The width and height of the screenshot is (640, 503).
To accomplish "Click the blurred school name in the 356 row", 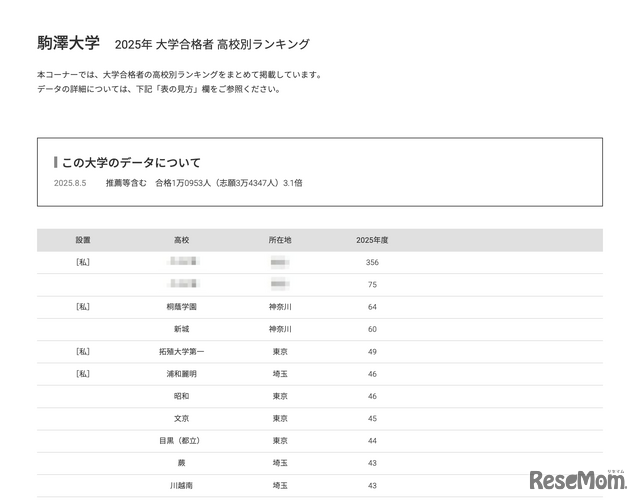I will (x=183, y=261).
